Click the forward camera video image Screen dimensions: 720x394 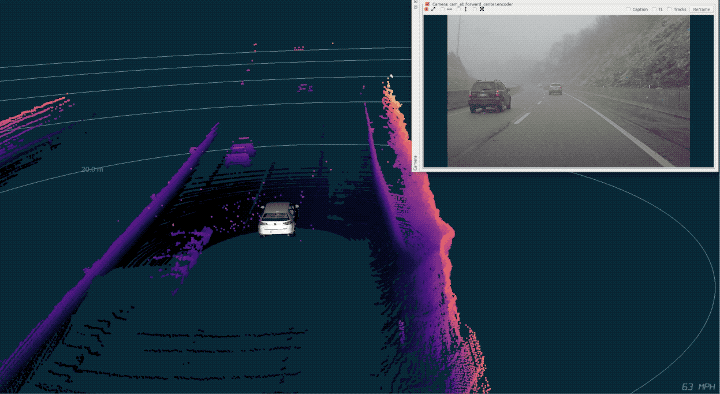(x=568, y=91)
